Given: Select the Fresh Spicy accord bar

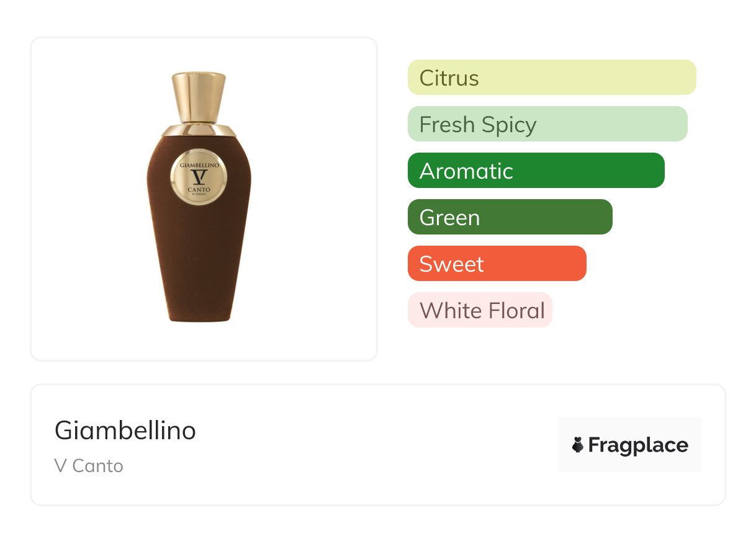Looking at the screenshot, I should 547,124.
